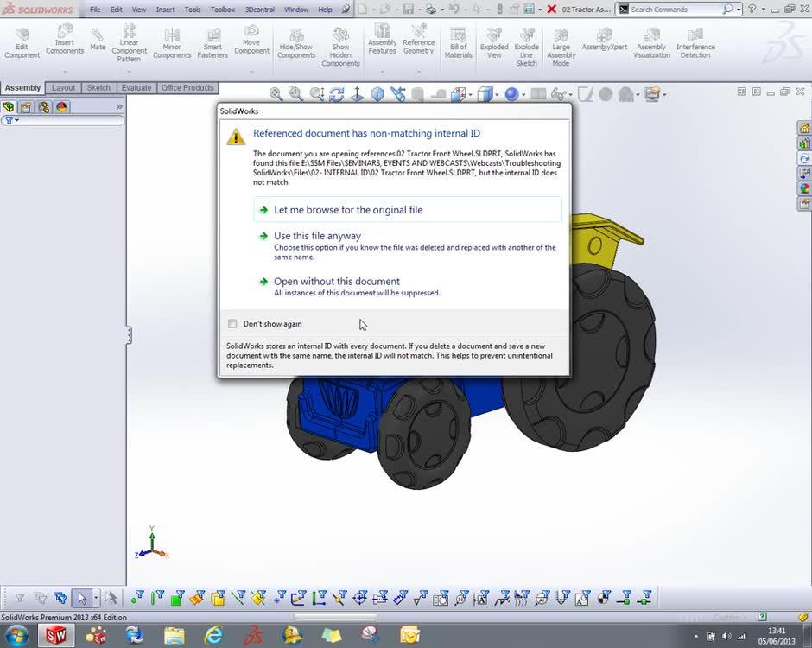This screenshot has width=812, height=648.
Task: Expand the panel tabs chevron
Action: pos(119,107)
